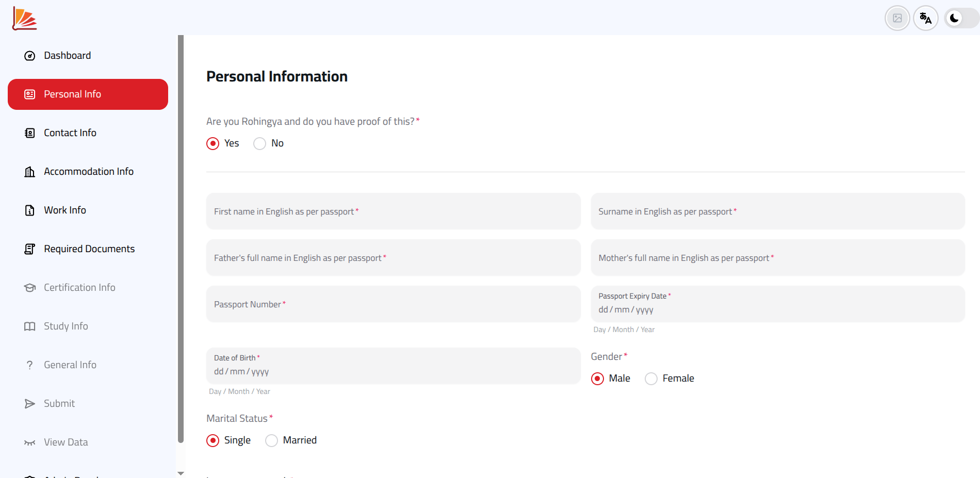The width and height of the screenshot is (980, 478).
Task: Click the app logo in header
Action: [24, 19]
